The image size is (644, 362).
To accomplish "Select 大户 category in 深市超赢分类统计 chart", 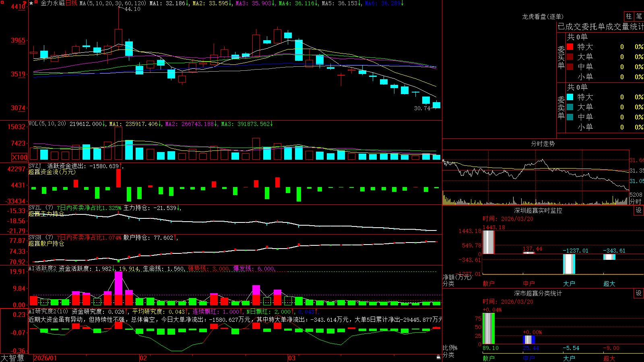I will (569, 358).
